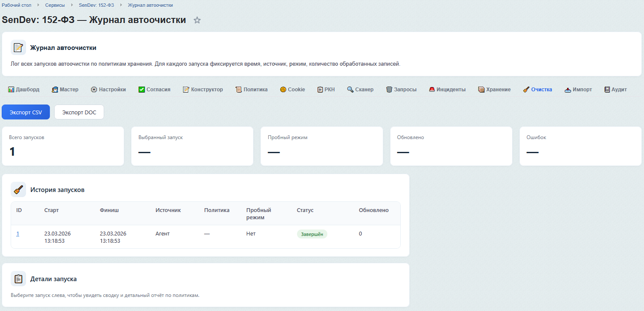The width and height of the screenshot is (644, 311).
Task: Navigate to Сервисы in the breadcrumb
Action: [55, 5]
